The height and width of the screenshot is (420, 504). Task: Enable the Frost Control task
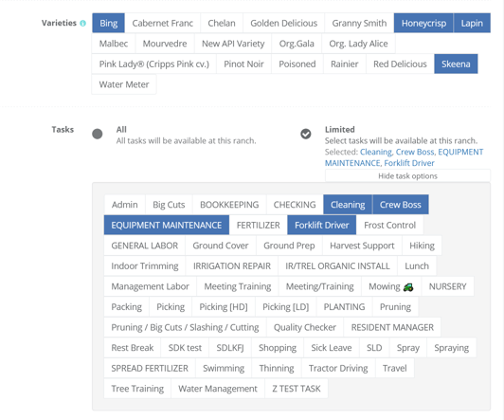point(390,225)
